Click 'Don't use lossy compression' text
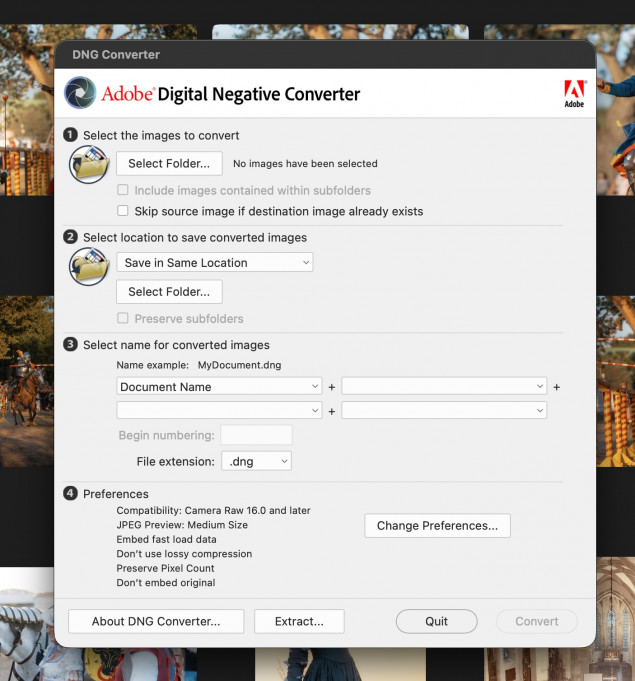 (184, 554)
